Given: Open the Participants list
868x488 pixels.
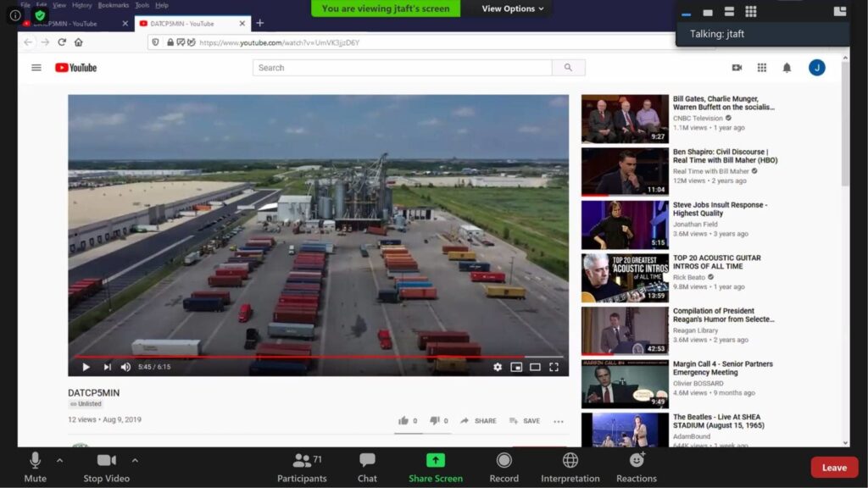Looking at the screenshot, I should [302, 461].
